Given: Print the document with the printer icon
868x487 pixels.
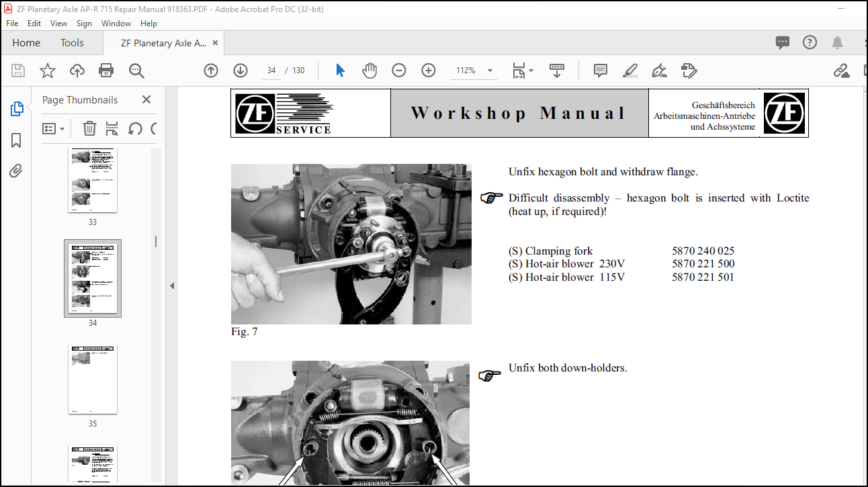Looking at the screenshot, I should (x=106, y=71).
